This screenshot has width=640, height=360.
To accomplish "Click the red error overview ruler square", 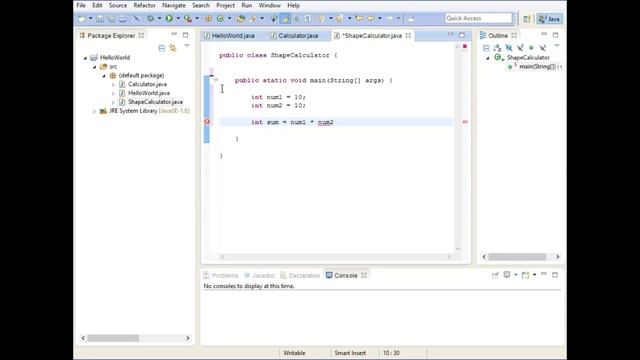I will 464,47.
